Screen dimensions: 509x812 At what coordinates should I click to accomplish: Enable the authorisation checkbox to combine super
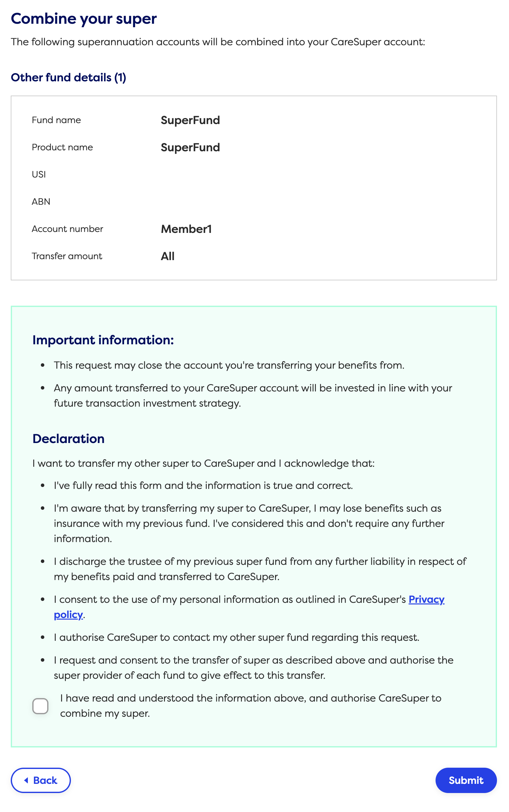click(40, 706)
